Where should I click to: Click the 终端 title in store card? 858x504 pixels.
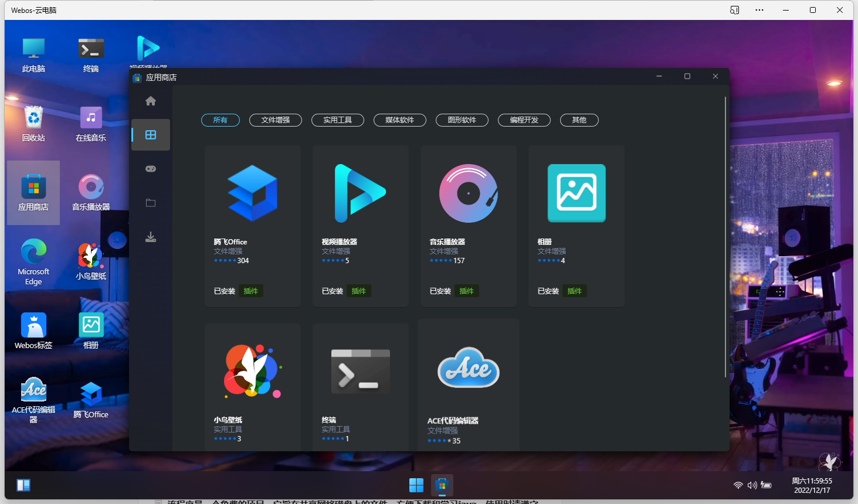click(329, 420)
